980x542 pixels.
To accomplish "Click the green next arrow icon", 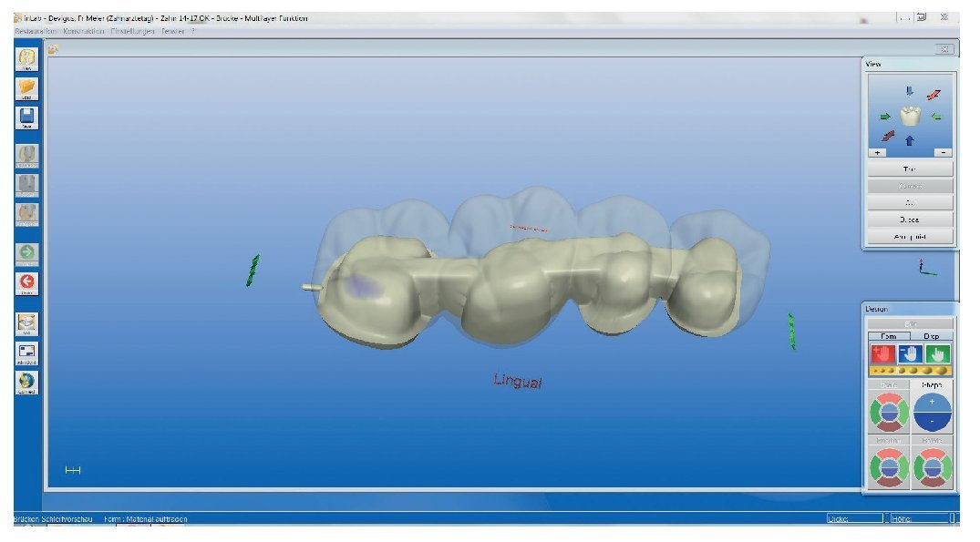I will click(27, 252).
